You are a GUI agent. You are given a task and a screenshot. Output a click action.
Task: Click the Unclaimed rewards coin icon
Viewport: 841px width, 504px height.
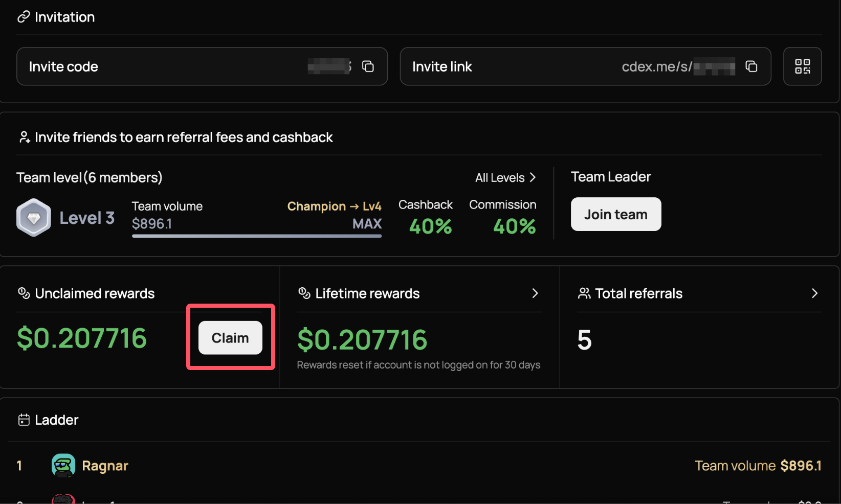(x=24, y=293)
